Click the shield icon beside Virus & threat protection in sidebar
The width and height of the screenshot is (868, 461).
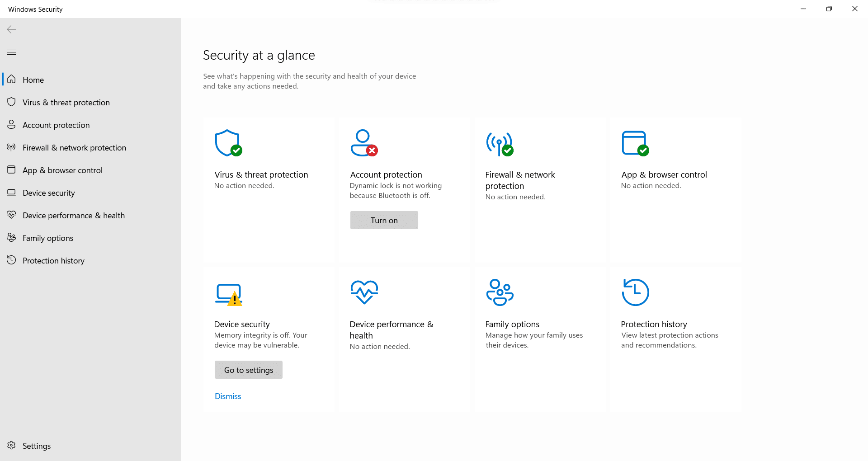coord(11,102)
